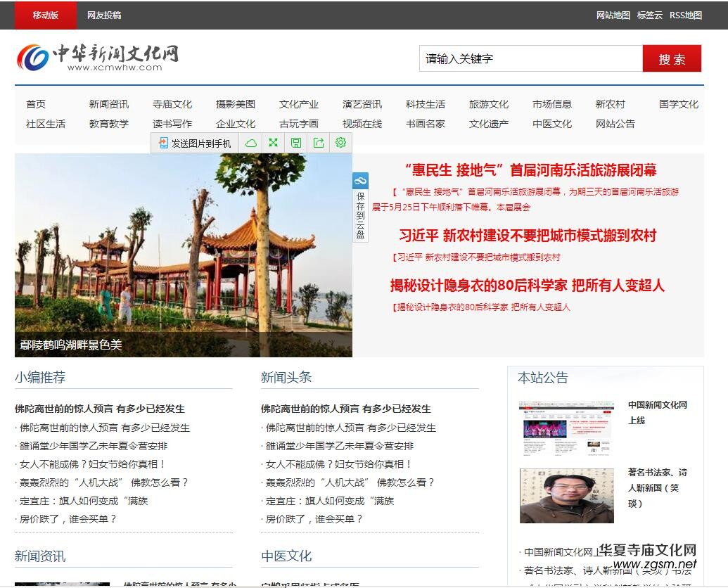The height and width of the screenshot is (588, 728).
Task: Click the save image disk icon
Action: [296, 143]
